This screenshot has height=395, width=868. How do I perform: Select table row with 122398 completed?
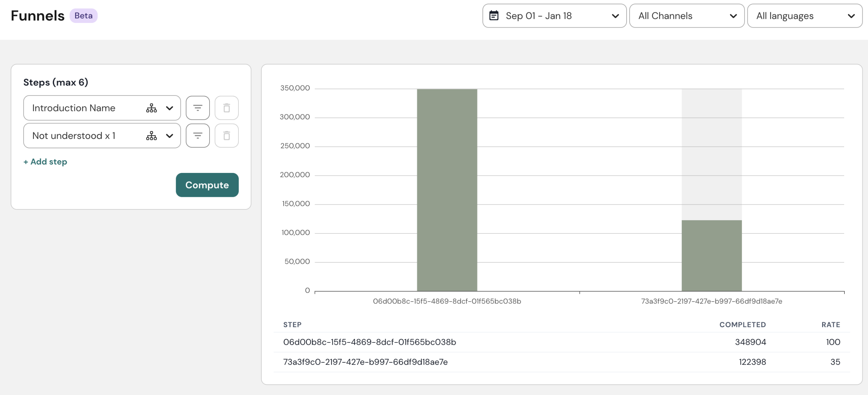(x=562, y=362)
